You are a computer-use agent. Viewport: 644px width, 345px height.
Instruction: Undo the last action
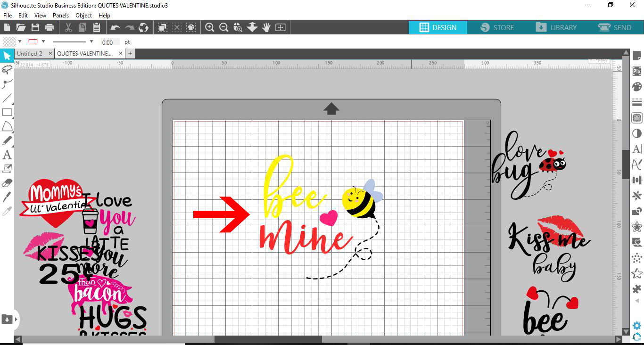pos(115,27)
